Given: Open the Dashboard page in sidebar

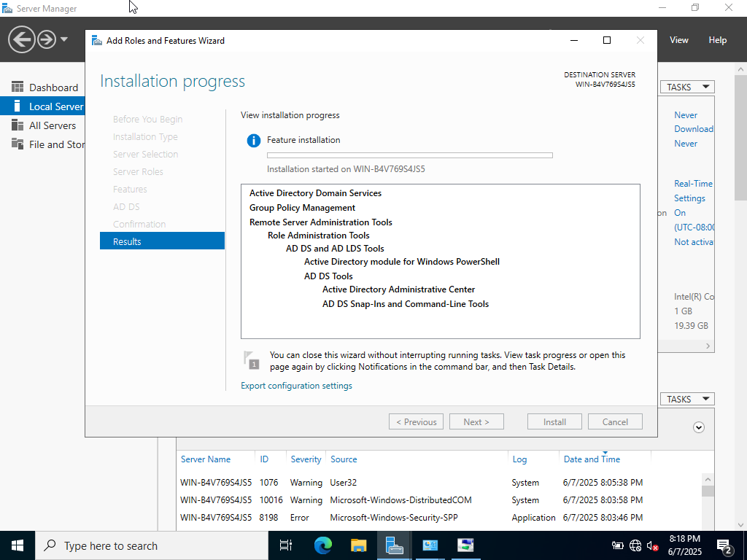Looking at the screenshot, I should [x=53, y=87].
